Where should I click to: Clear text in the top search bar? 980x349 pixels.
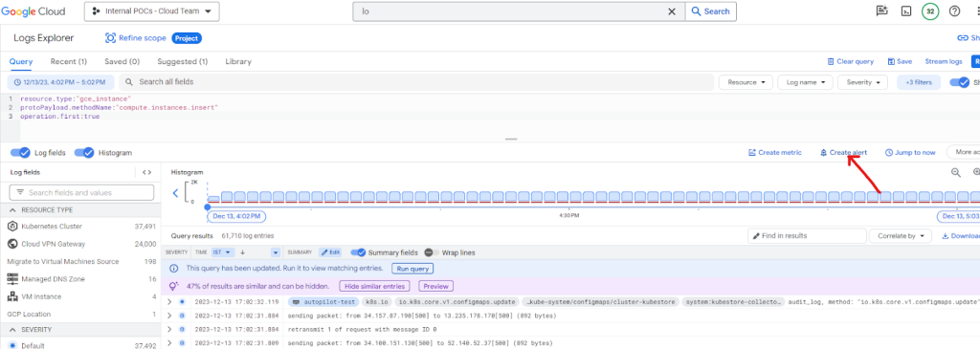click(672, 11)
